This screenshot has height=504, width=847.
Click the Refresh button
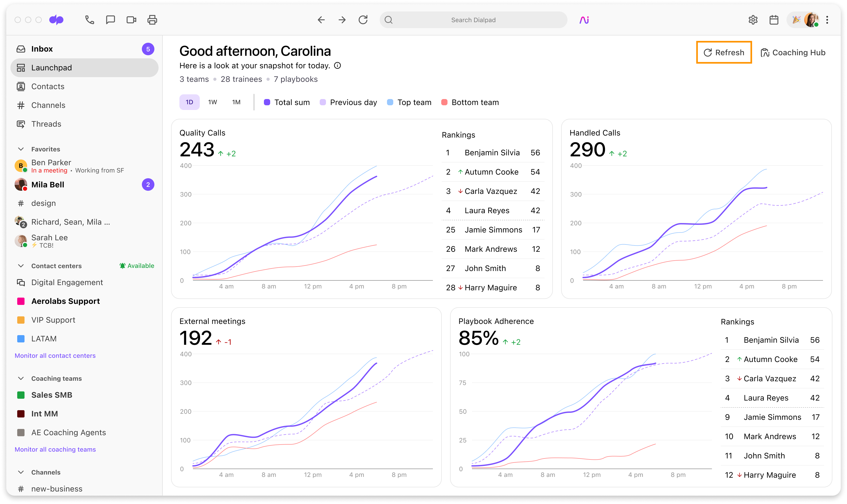coord(724,52)
